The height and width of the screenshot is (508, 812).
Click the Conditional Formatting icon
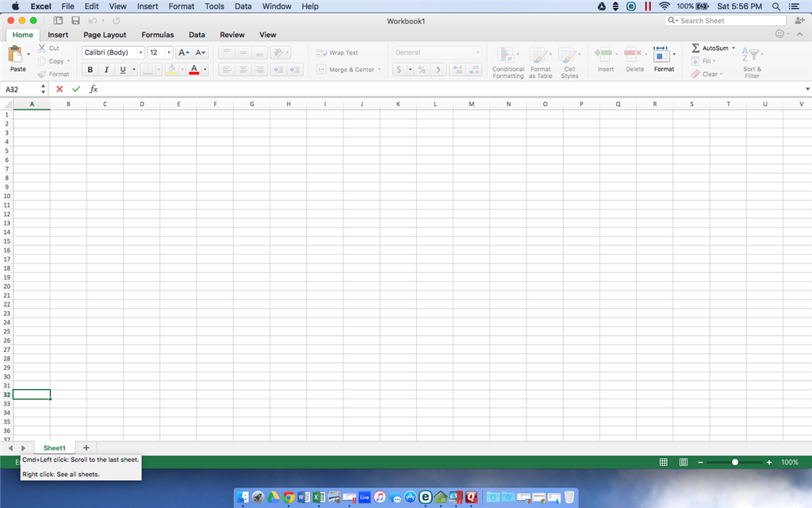[505, 55]
